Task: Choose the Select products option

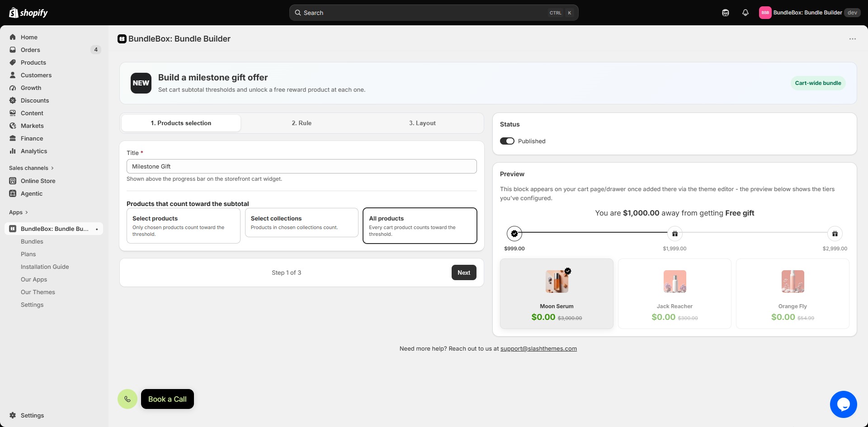Action: tap(183, 225)
